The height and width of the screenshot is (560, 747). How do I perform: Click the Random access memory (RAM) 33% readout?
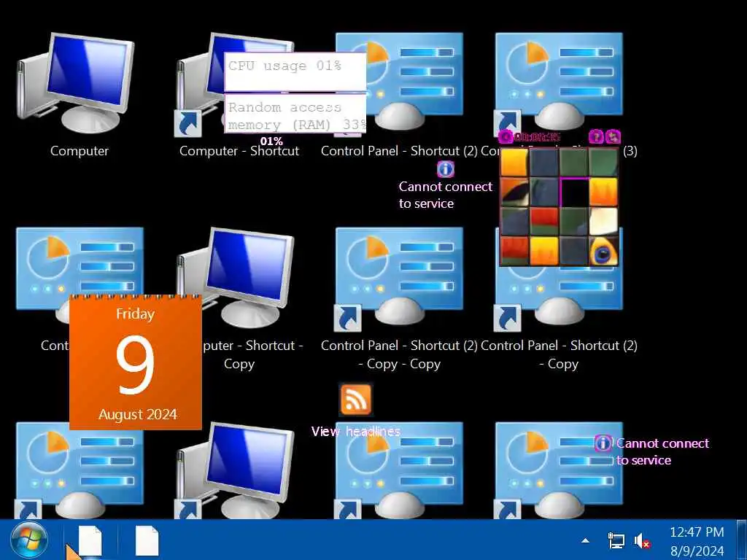pos(295,114)
